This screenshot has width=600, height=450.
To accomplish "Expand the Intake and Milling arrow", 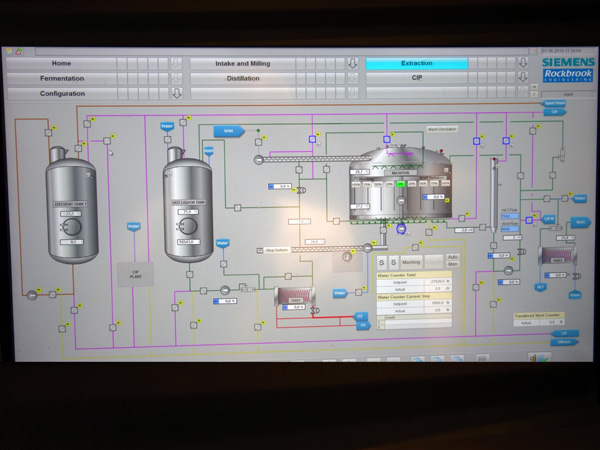I will coord(352,63).
